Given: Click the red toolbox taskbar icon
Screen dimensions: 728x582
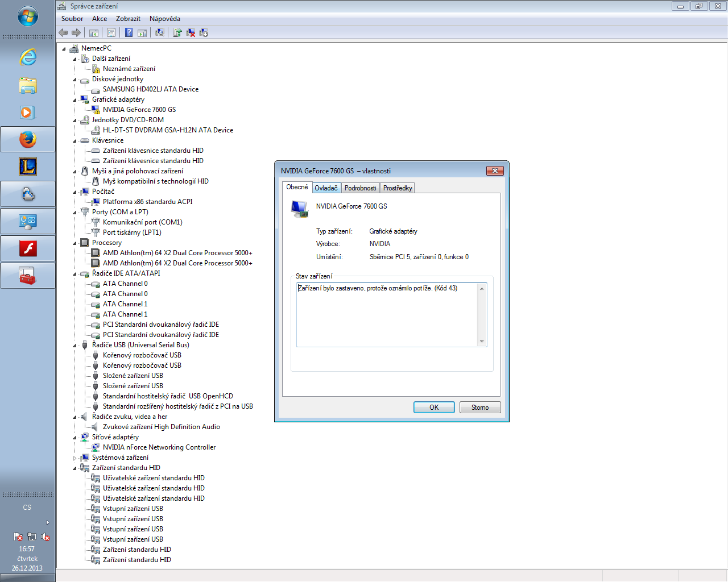Looking at the screenshot, I should [x=28, y=276].
